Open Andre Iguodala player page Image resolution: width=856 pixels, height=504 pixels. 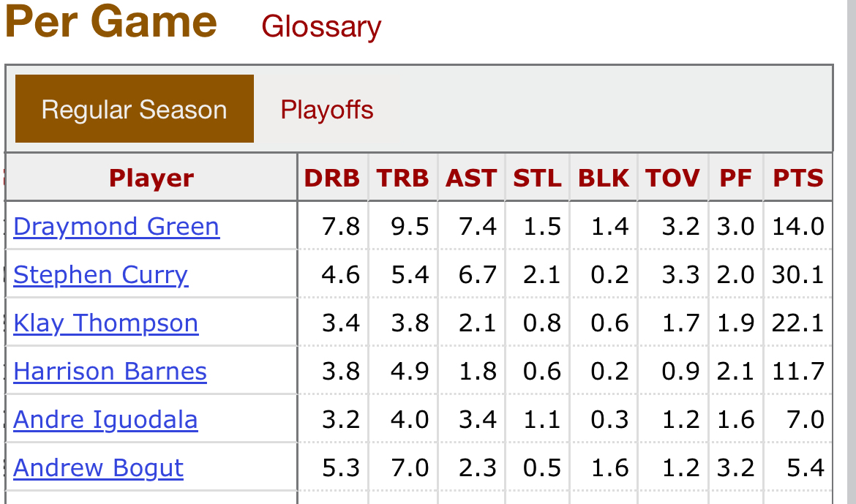[105, 420]
